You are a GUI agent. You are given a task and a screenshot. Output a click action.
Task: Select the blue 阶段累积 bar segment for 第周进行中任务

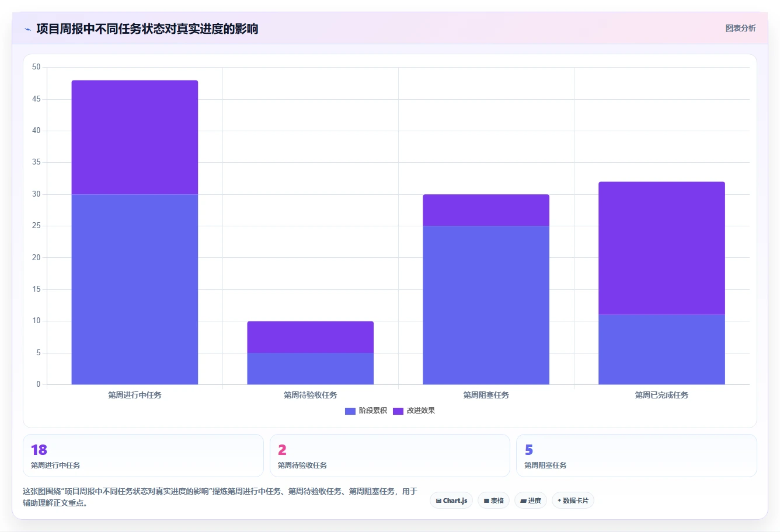[x=135, y=289]
